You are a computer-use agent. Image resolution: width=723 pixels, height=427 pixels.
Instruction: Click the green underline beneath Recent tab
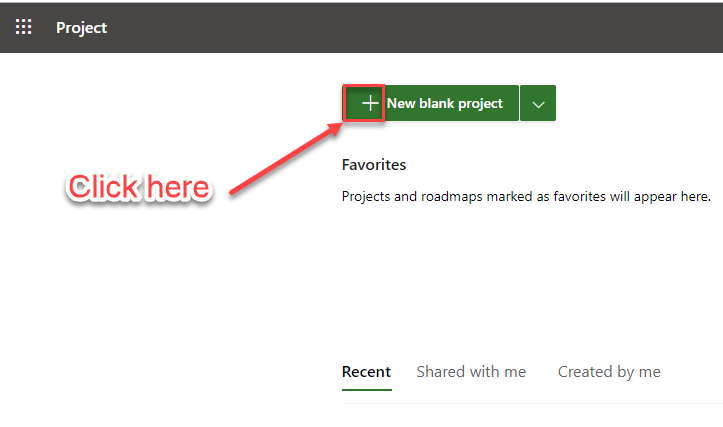coord(366,390)
